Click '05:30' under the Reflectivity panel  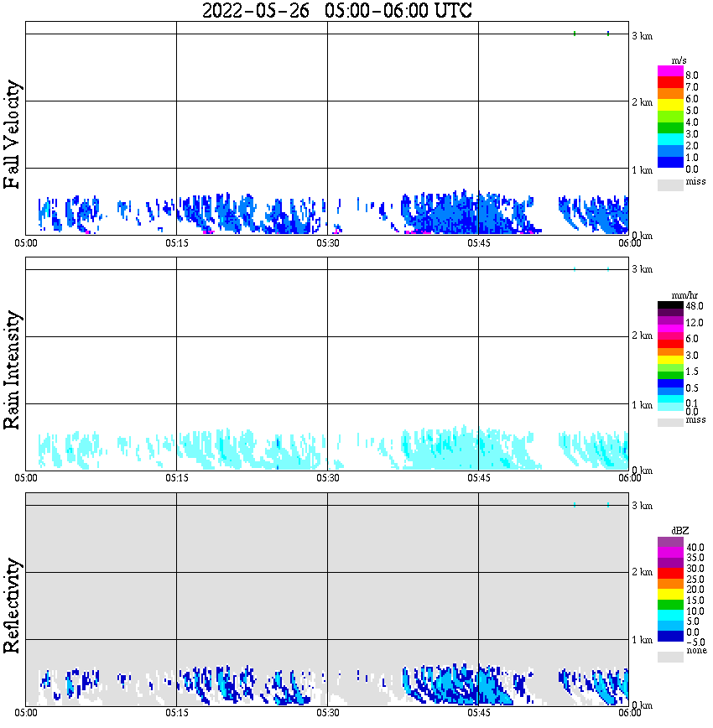328,713
